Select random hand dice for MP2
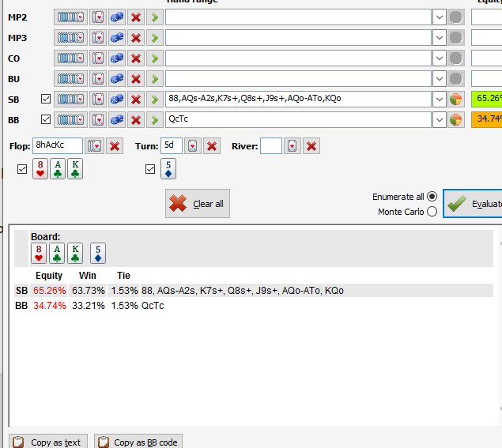502x448 pixels. pos(117,17)
